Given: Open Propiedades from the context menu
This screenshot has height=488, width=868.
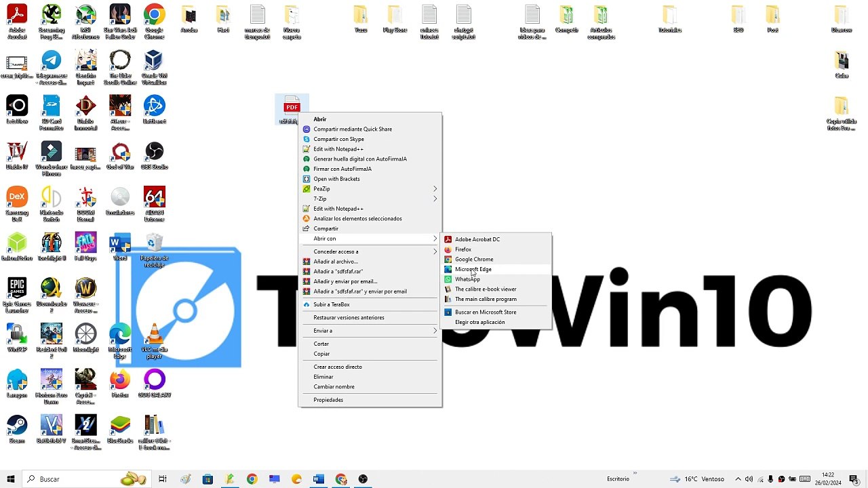Looking at the screenshot, I should coord(370,400).
